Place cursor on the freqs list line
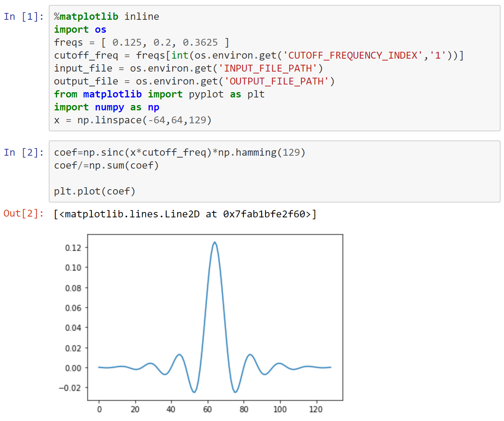Image resolution: width=504 pixels, height=421 pixels. pyautogui.click(x=142, y=43)
